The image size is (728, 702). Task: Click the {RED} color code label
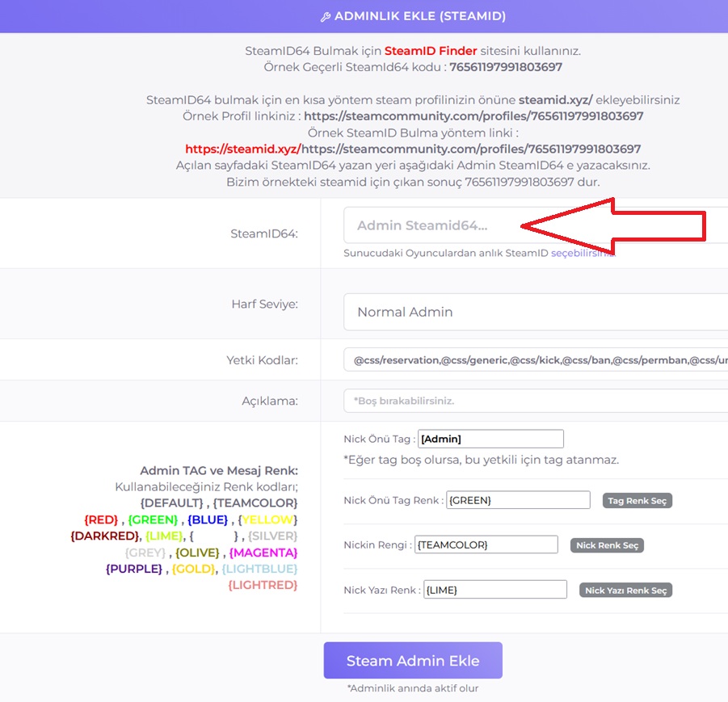click(101, 519)
